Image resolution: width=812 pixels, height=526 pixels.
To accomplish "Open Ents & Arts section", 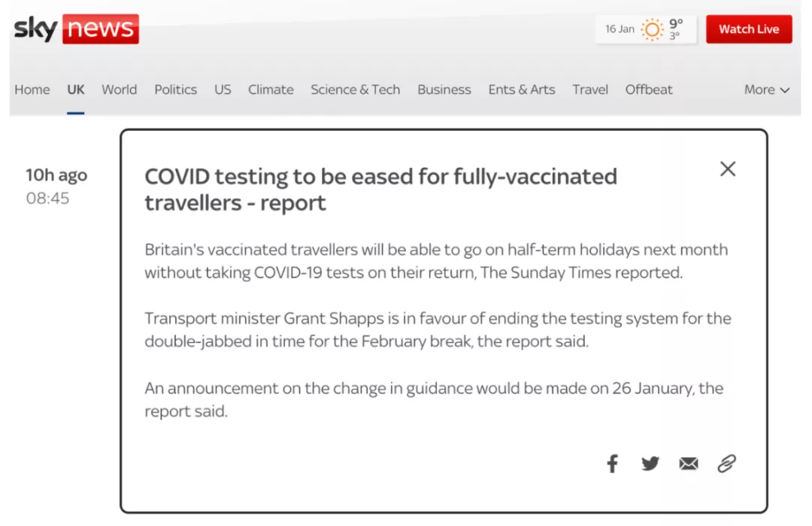I will 522,90.
